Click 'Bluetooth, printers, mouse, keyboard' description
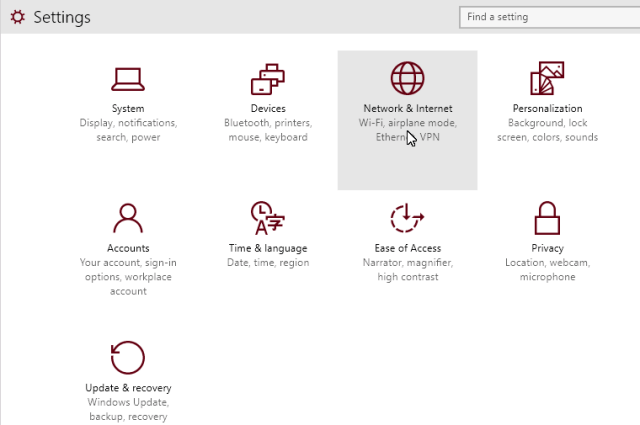This screenshot has height=425, width=640. 268,130
